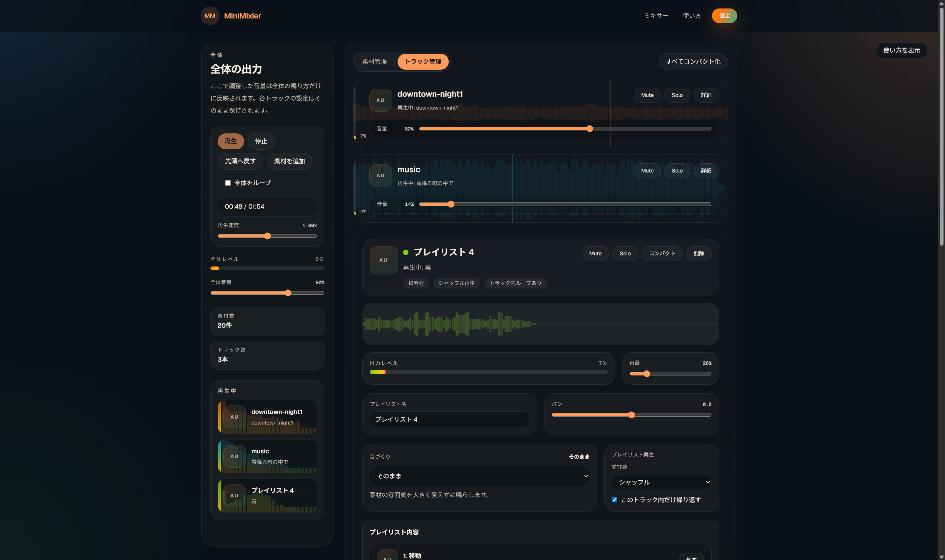Click music AU thumbnail in 再生中 list
The height and width of the screenshot is (560, 945).
coord(234,456)
